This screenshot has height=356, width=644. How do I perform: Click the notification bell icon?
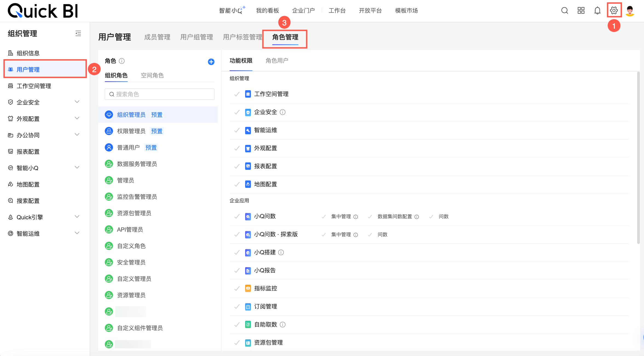click(597, 10)
